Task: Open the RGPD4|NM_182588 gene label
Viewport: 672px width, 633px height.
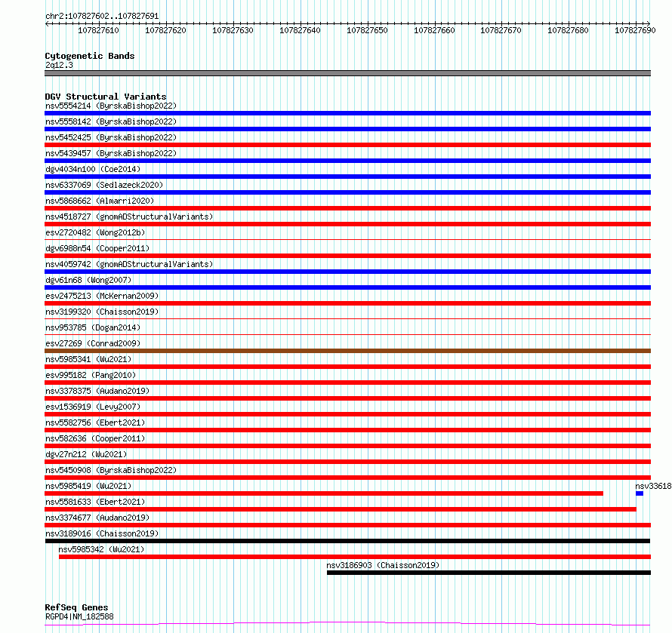Action: pos(79,616)
